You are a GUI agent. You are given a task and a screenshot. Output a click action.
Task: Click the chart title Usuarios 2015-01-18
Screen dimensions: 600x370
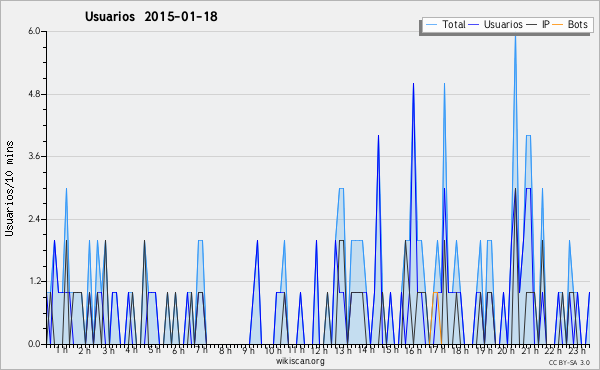151,16
